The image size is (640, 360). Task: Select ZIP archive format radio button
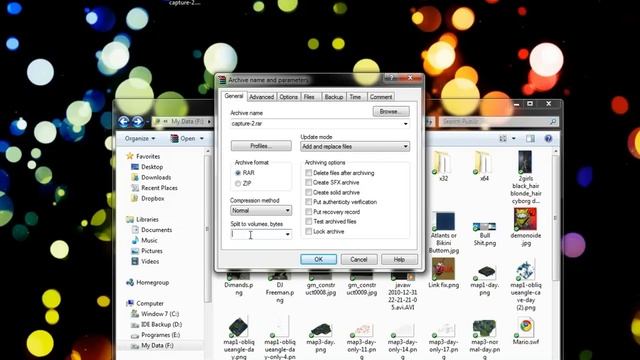pyautogui.click(x=238, y=184)
